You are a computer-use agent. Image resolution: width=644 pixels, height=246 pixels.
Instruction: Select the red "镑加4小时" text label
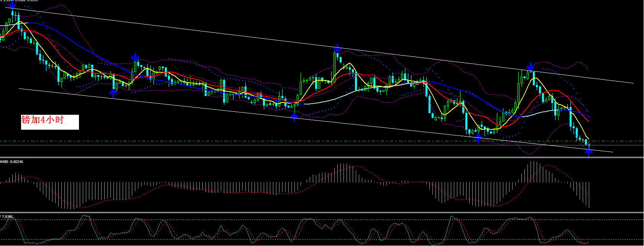43,120
